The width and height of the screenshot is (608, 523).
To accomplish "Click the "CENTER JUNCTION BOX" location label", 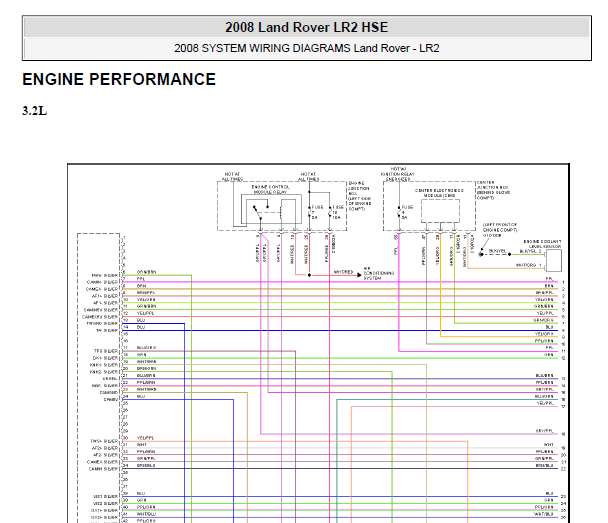I will tap(493, 190).
